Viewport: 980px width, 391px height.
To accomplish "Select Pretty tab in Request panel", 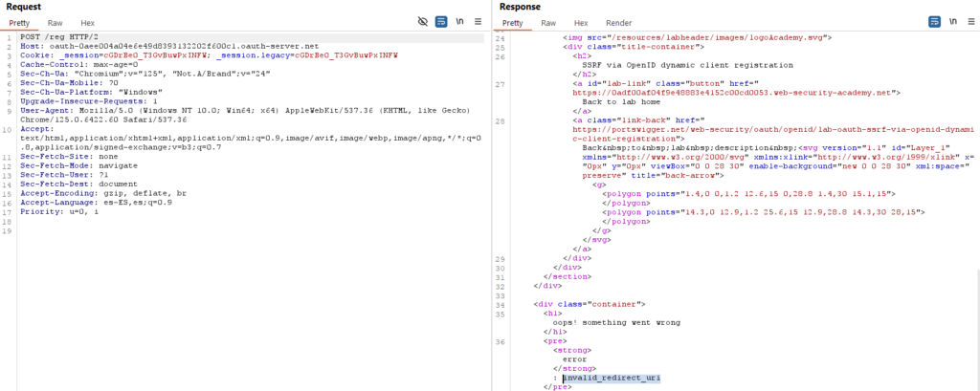I will tap(20, 22).
